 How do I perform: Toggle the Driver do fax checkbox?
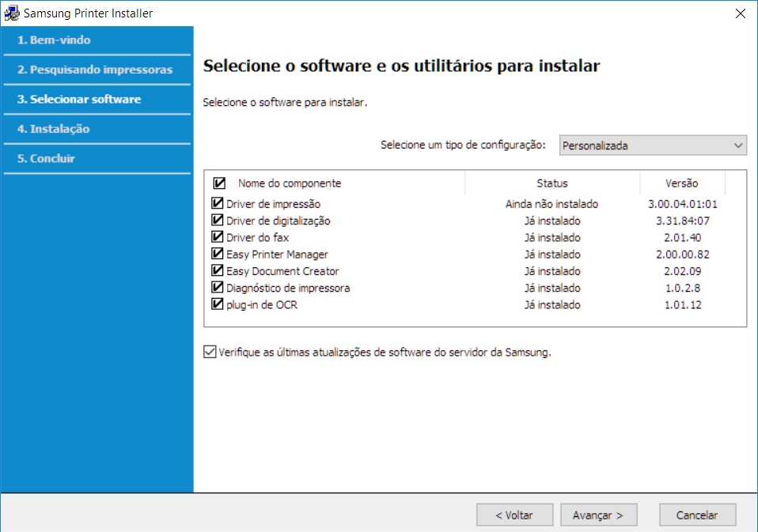pos(218,237)
